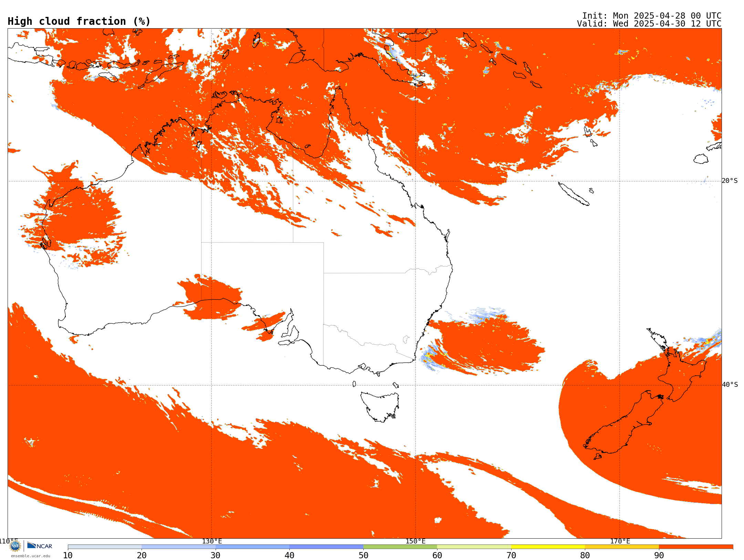Click the colorbar tick label 70

pos(511,555)
